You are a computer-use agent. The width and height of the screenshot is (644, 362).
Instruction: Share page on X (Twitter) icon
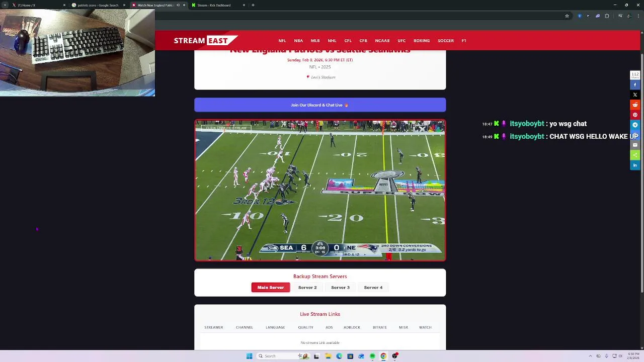[x=635, y=95]
